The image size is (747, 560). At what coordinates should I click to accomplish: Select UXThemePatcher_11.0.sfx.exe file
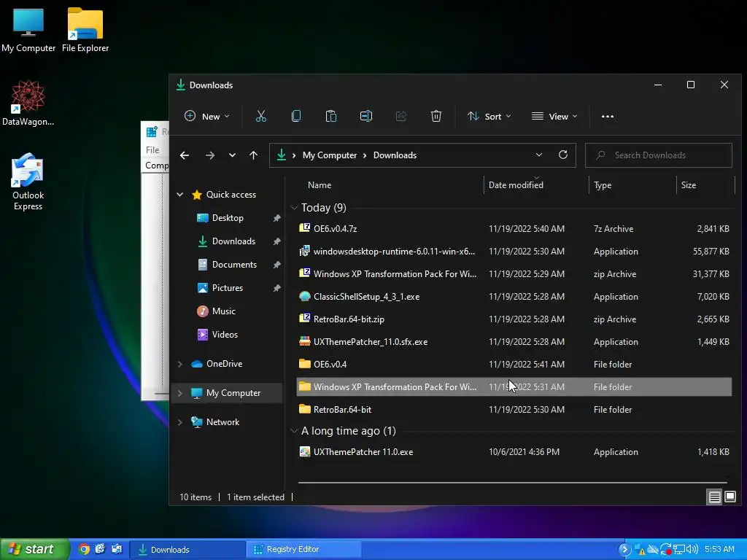point(514,342)
